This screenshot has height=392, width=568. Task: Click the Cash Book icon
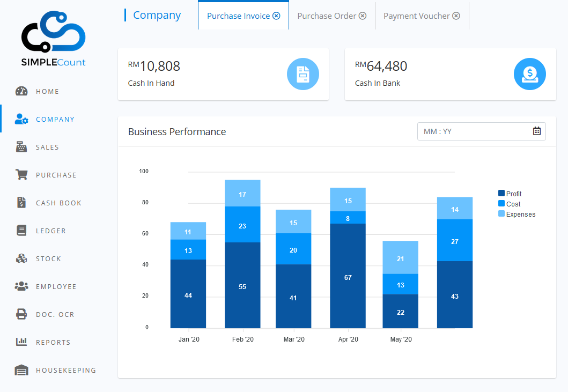[x=21, y=203]
